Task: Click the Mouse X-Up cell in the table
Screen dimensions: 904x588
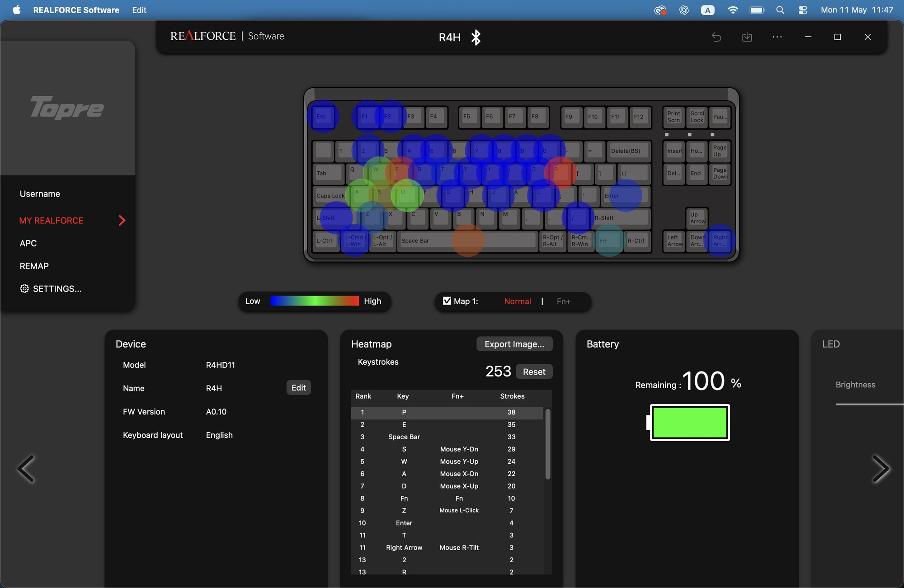Action: (459, 486)
